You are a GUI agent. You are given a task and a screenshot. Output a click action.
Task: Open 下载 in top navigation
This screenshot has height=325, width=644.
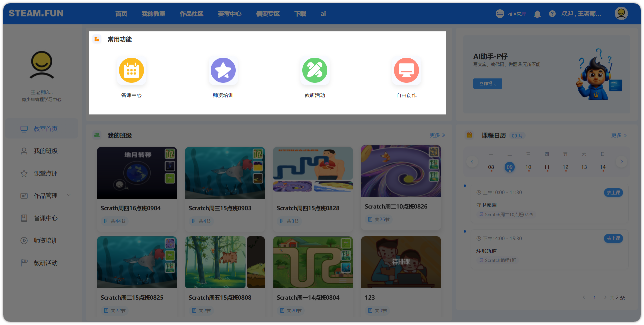[x=300, y=14]
